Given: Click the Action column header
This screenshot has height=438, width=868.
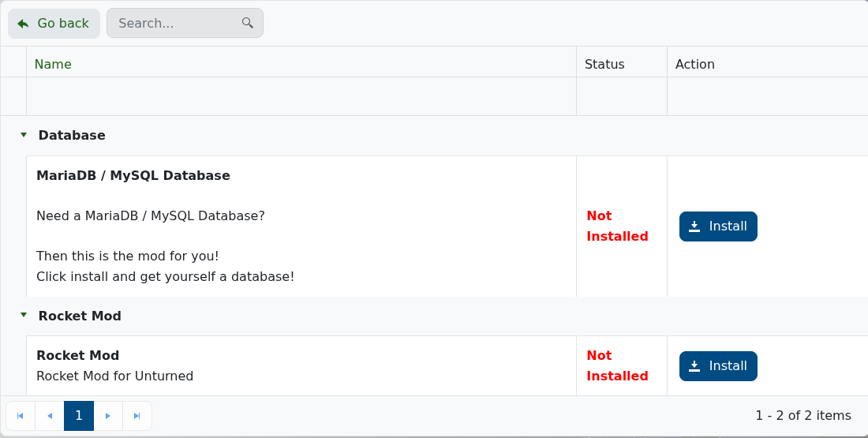Looking at the screenshot, I should click(x=694, y=64).
